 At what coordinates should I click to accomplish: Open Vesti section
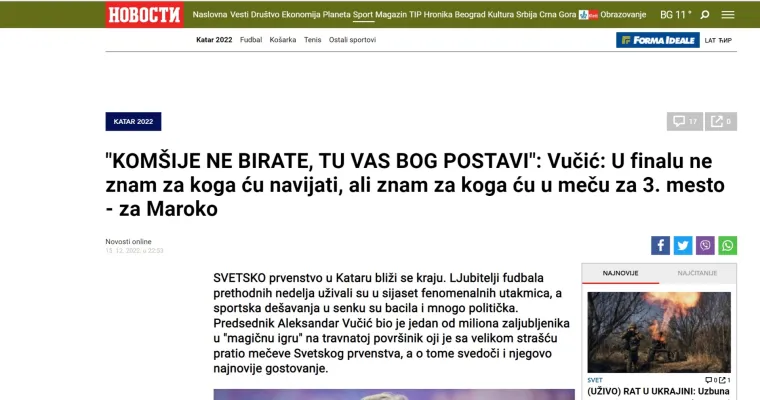click(239, 15)
